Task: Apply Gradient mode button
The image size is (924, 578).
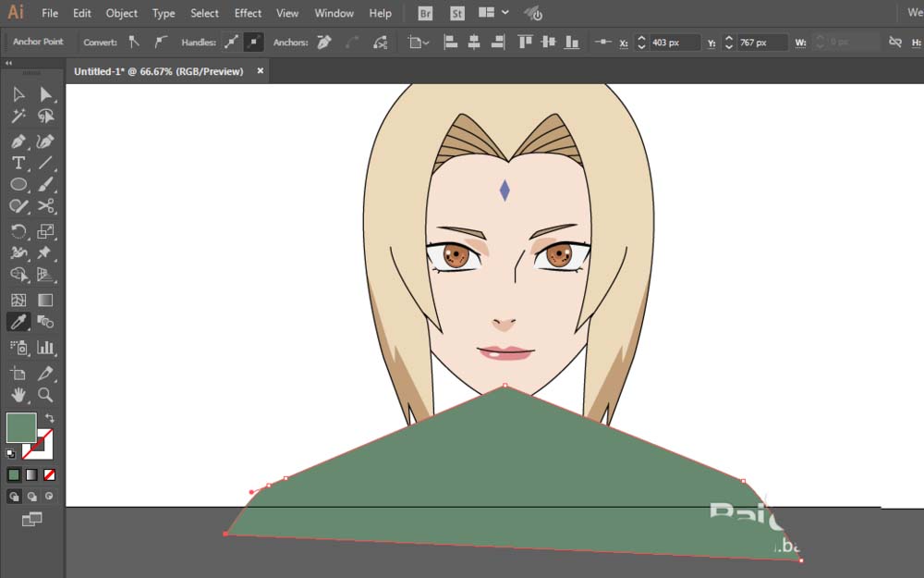Action: pos(31,474)
